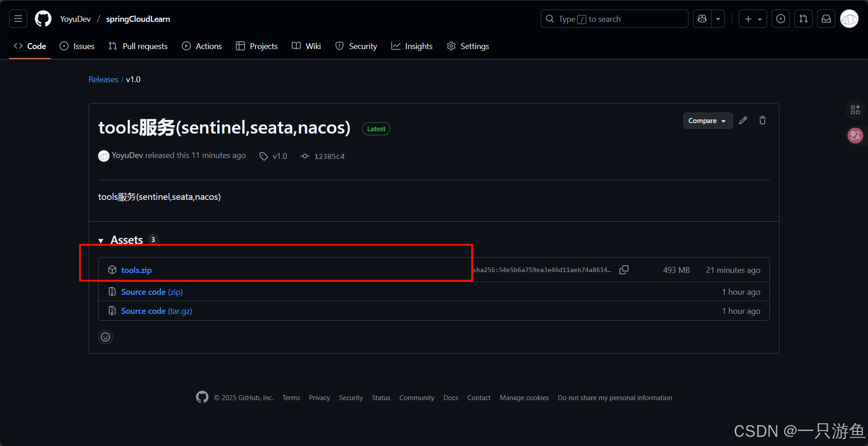Open the Privacy footer link

pyautogui.click(x=319, y=398)
